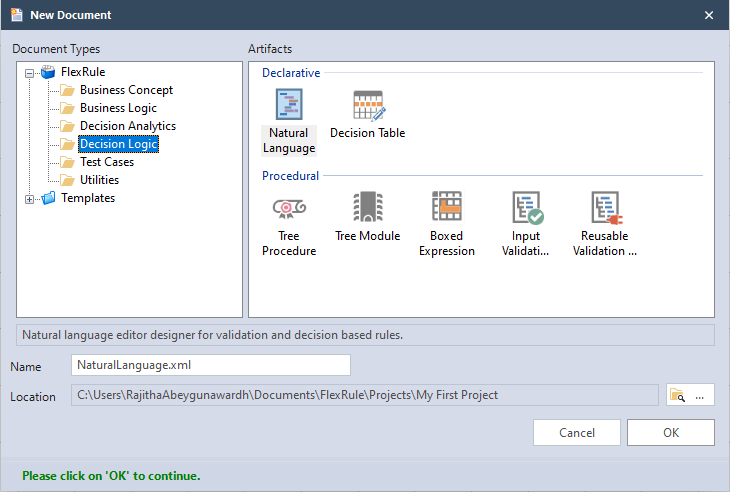The width and height of the screenshot is (730, 492).
Task: Click the Business Logic folder icon
Action: pyautogui.click(x=68, y=108)
